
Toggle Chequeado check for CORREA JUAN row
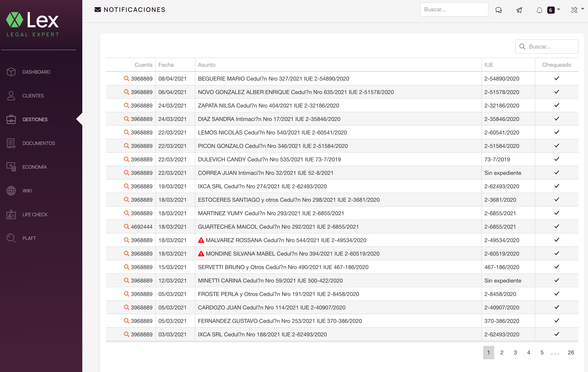(x=557, y=173)
